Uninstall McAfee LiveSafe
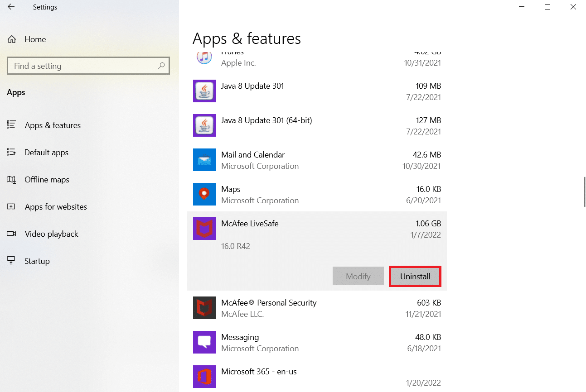Image resolution: width=586 pixels, height=392 pixels. [x=415, y=276]
